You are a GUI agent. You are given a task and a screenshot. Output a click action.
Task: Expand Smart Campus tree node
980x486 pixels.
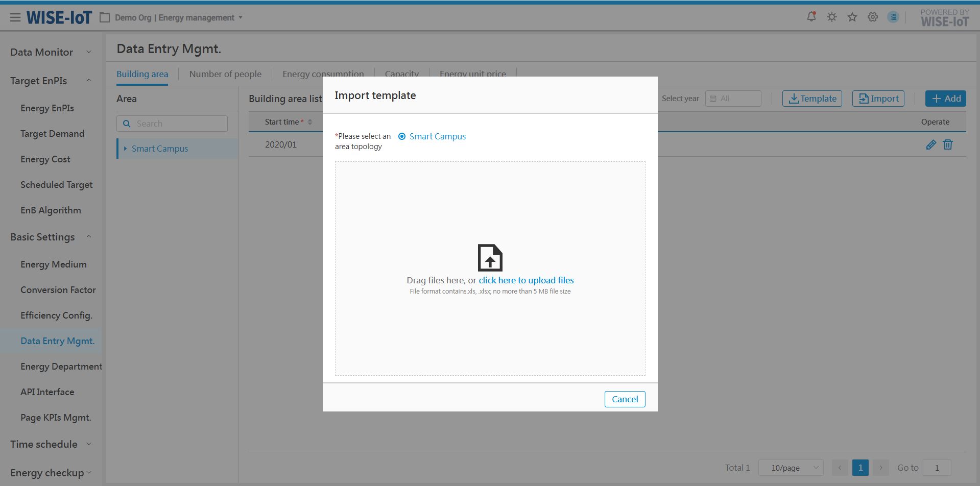tap(125, 149)
